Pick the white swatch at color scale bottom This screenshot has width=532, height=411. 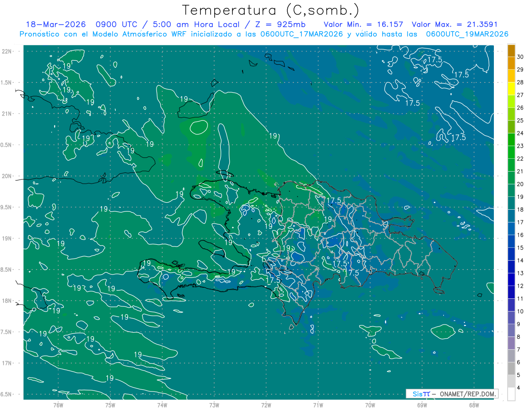click(x=511, y=394)
